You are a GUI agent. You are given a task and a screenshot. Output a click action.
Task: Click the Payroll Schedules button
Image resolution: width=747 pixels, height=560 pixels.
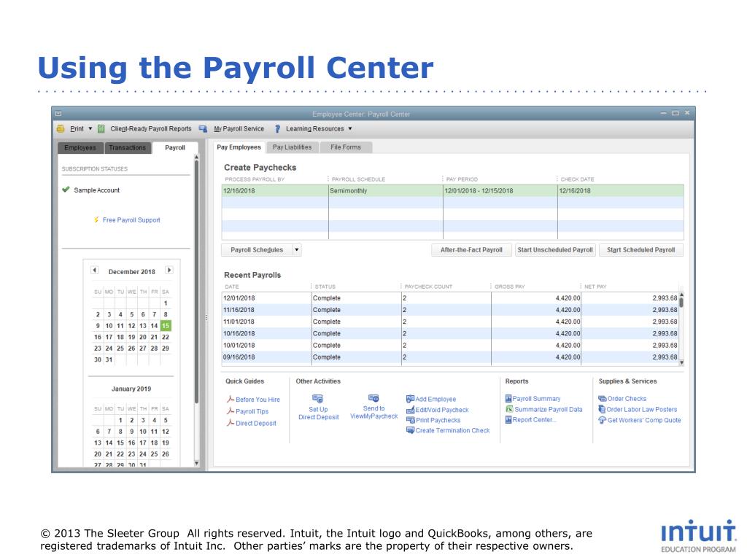pos(257,249)
